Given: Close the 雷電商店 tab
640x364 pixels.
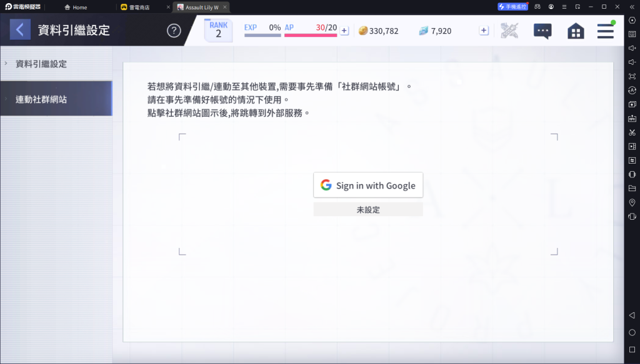Looking at the screenshot, I should click(169, 7).
